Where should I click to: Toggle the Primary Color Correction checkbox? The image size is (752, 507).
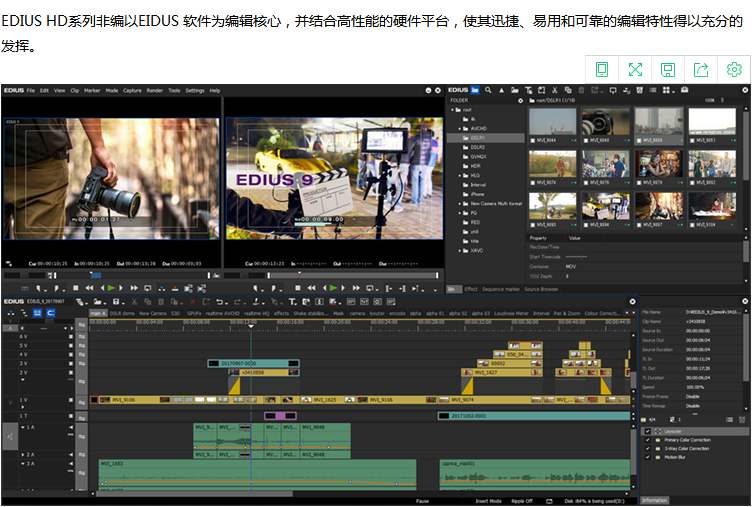[x=647, y=439]
